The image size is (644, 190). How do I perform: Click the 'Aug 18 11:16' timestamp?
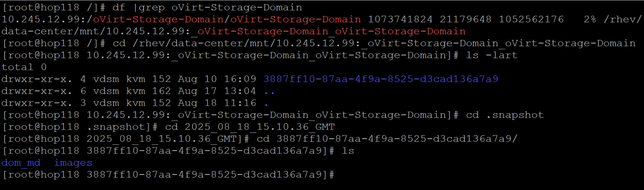point(217,103)
